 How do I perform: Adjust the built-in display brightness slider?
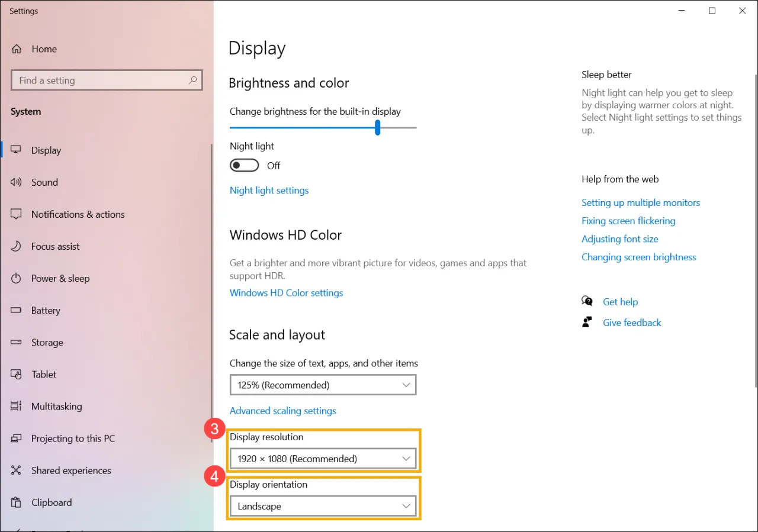coord(377,127)
